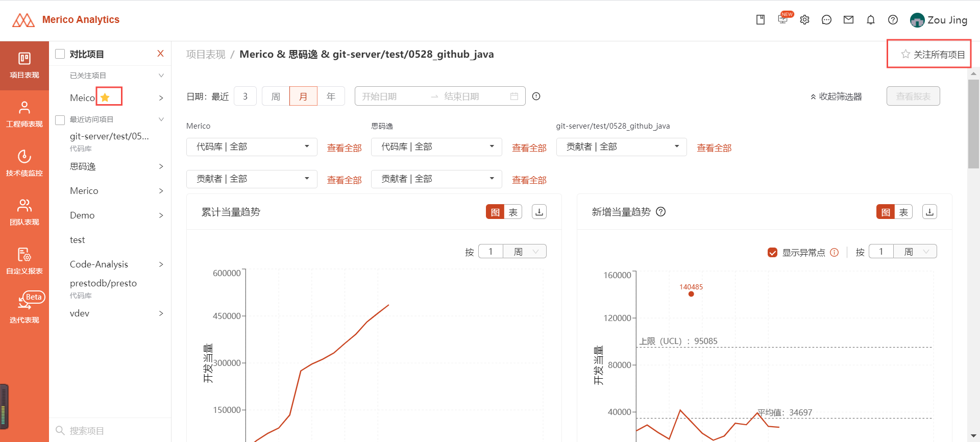Open the mail envelope icon
The image size is (980, 442).
(x=849, y=20)
